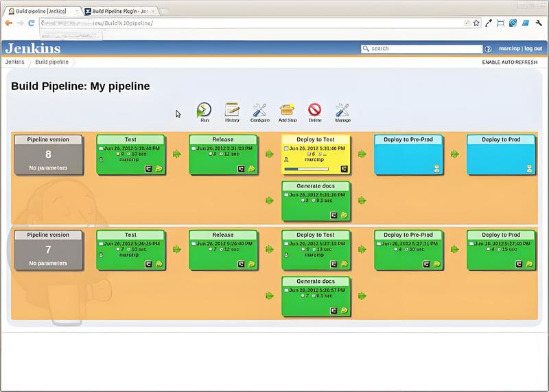The width and height of the screenshot is (549, 392).
Task: Click the Jenkins breadcrumb link
Action: 14,62
